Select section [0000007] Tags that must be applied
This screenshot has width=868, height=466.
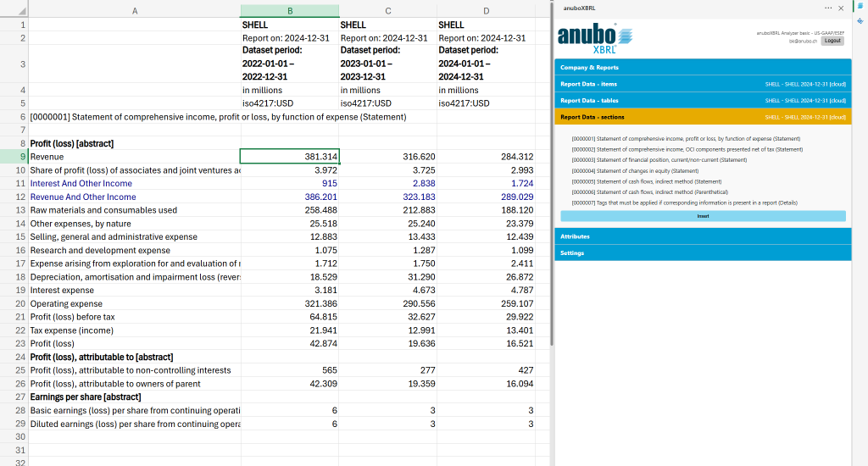coord(684,203)
